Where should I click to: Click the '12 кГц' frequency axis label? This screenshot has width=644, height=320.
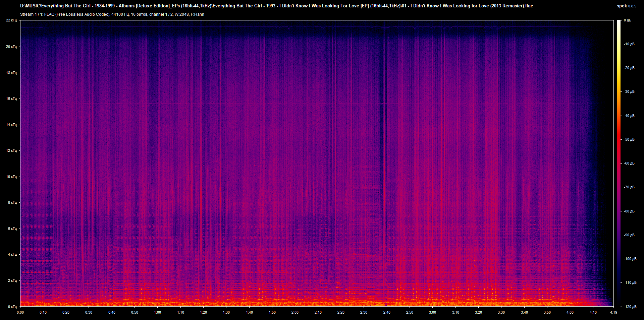coord(11,150)
